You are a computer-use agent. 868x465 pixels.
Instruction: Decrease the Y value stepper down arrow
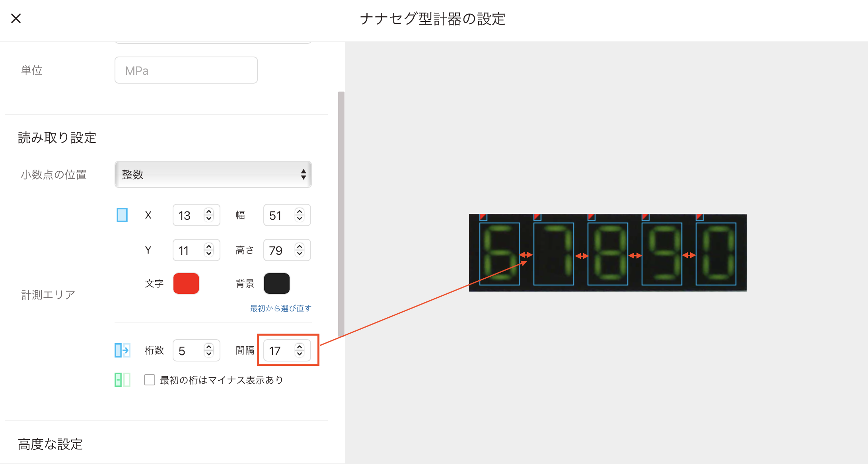click(209, 254)
